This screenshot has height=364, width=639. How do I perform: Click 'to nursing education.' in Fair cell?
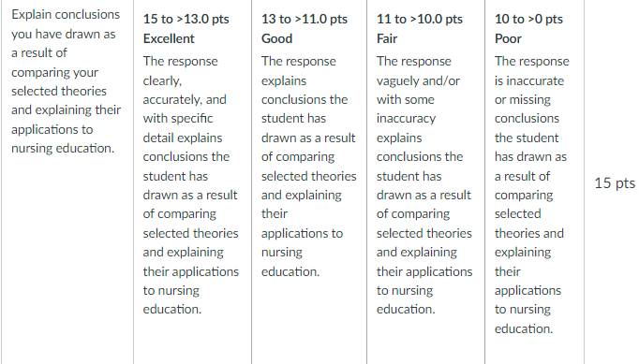tap(406, 300)
